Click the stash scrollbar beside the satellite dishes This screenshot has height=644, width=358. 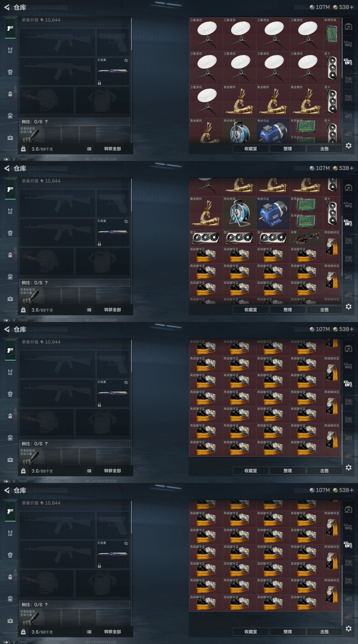(342, 47)
